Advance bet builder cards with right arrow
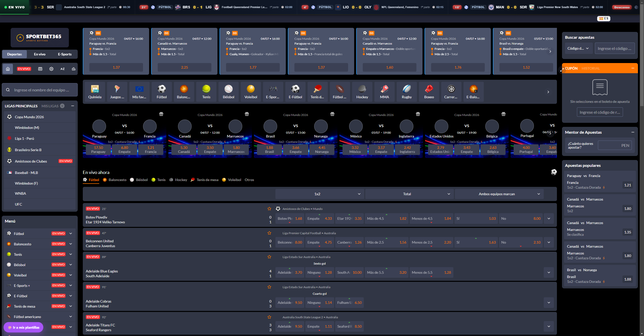 click(x=550, y=51)
